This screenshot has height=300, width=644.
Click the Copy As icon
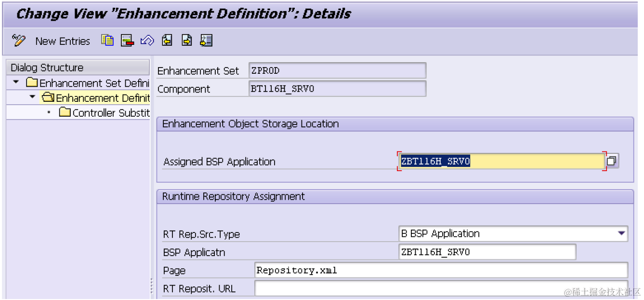(x=107, y=41)
